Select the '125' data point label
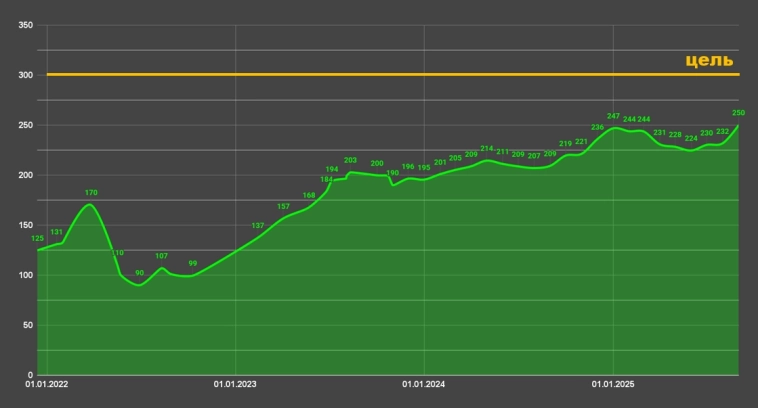The height and width of the screenshot is (408, 758). tap(37, 238)
